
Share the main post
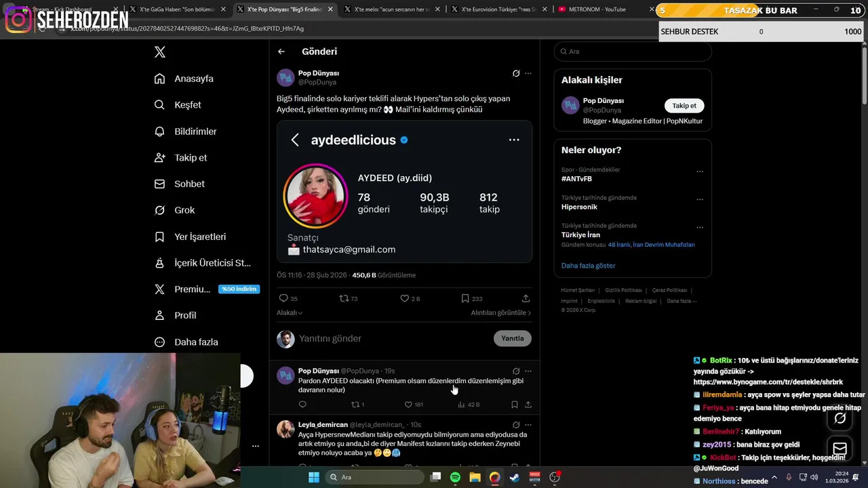point(526,298)
